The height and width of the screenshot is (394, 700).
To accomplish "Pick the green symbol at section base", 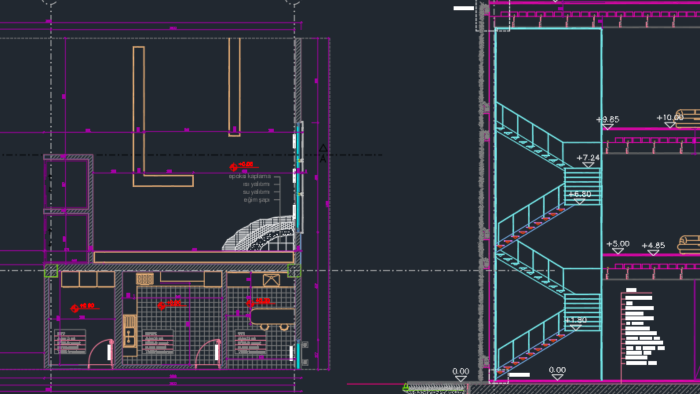I will pos(406,387).
